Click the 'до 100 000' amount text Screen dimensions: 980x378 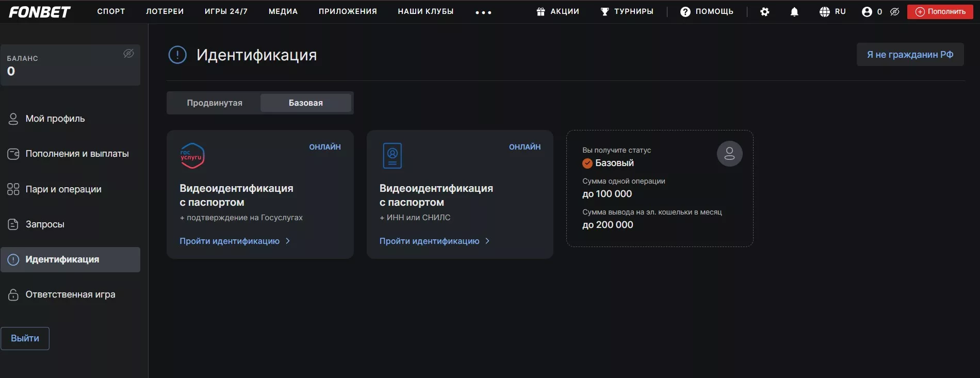[607, 194]
